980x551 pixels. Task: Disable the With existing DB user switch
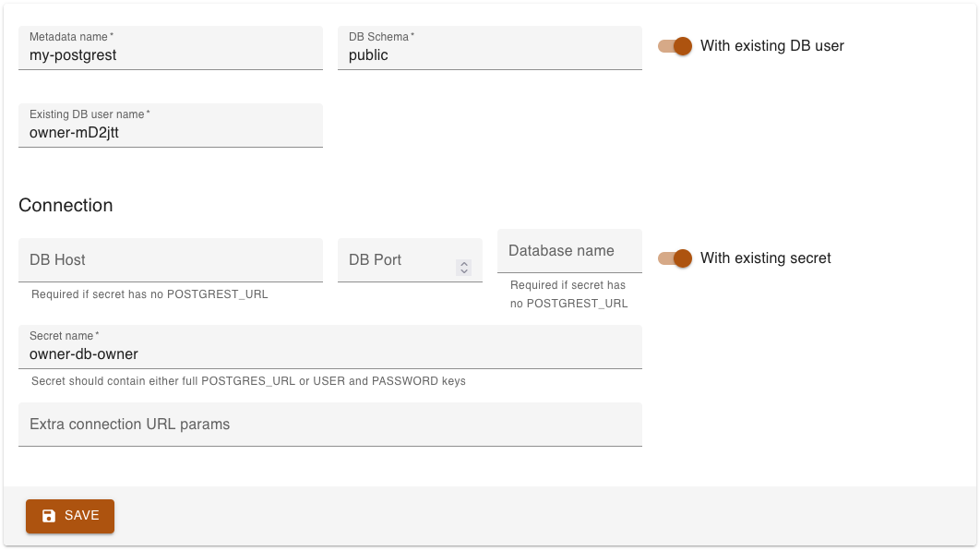pyautogui.click(x=675, y=46)
